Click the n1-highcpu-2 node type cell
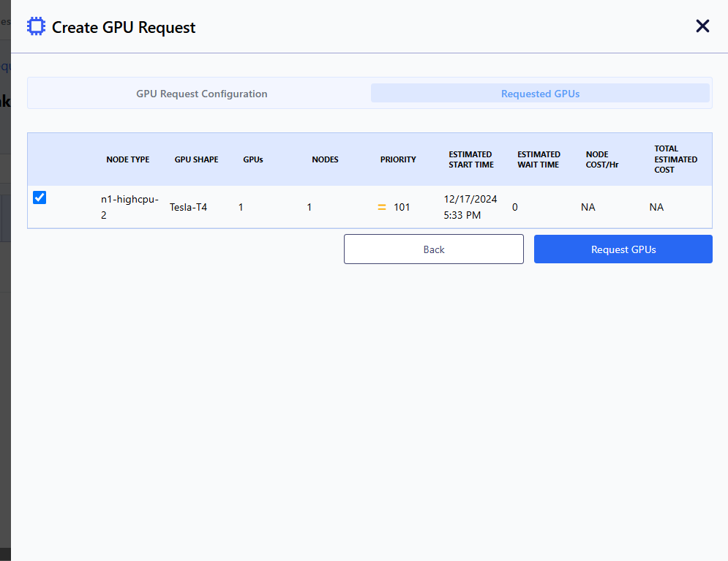Image resolution: width=728 pixels, height=561 pixels. 130,207
